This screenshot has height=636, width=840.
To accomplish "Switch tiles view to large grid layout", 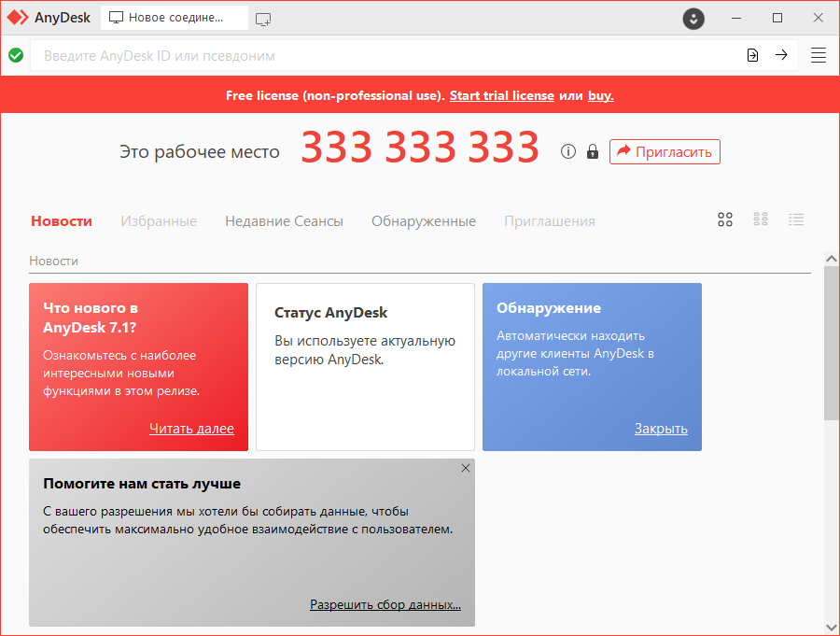I will (725, 219).
